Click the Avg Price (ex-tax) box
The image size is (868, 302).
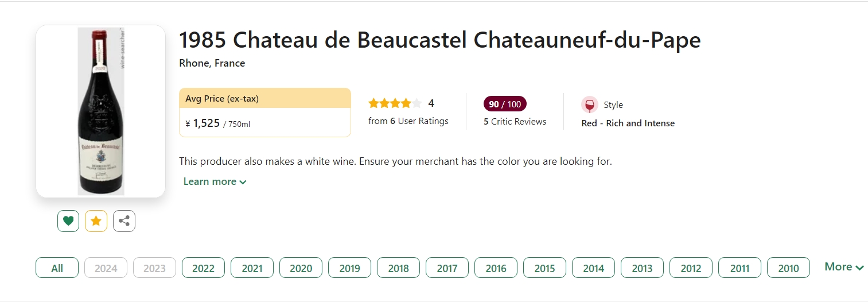pyautogui.click(x=265, y=113)
